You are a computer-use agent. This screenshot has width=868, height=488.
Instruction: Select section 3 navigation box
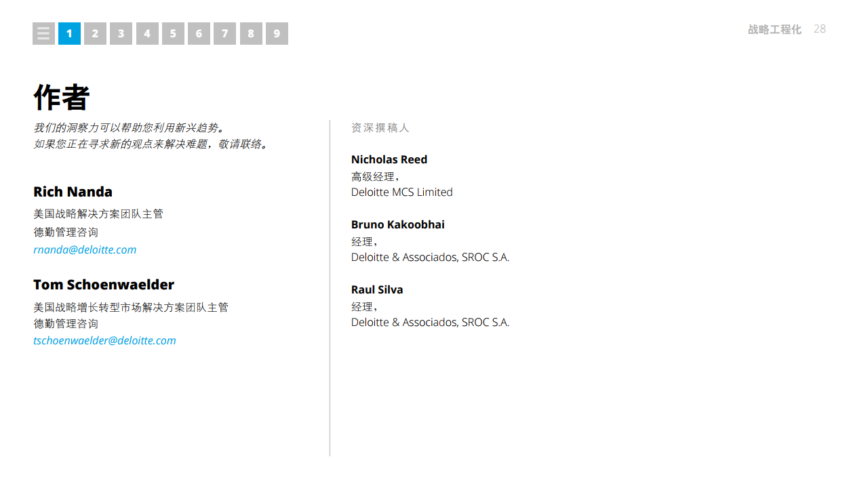pos(121,33)
